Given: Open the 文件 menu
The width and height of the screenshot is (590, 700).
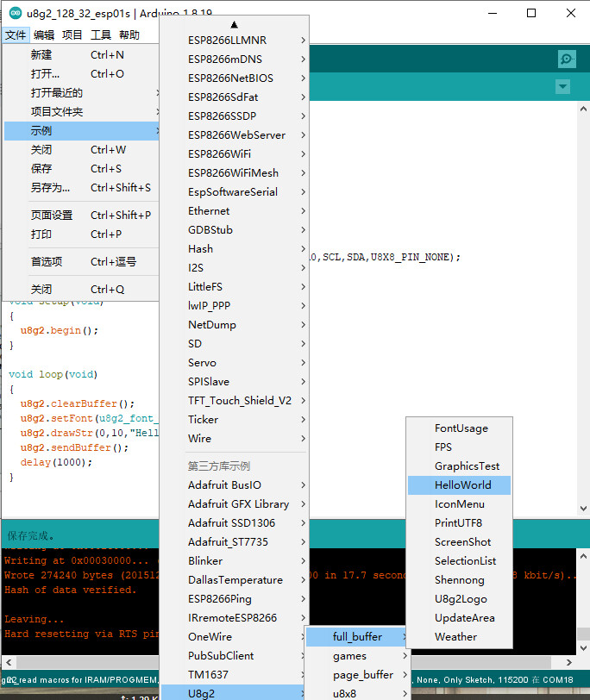Looking at the screenshot, I should click(x=16, y=34).
